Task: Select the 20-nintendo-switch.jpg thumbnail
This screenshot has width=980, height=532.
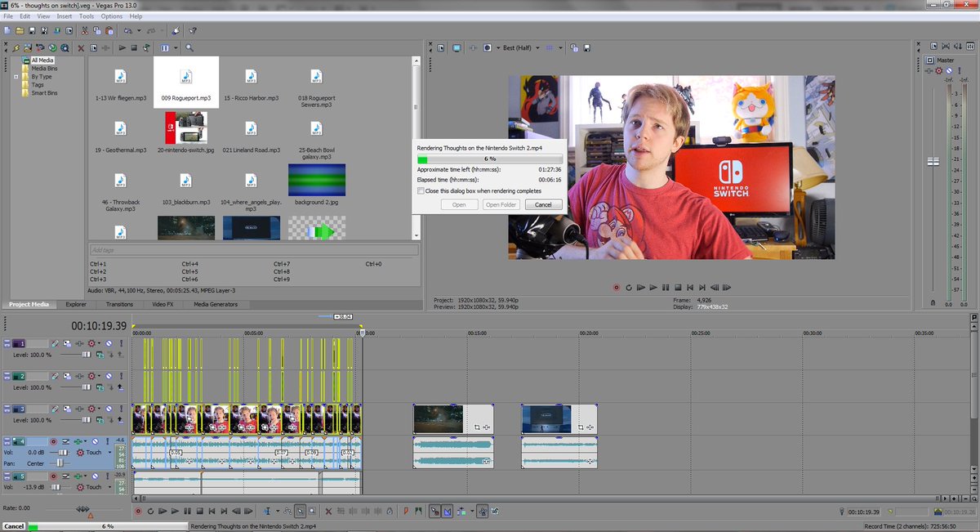Action: click(185, 127)
